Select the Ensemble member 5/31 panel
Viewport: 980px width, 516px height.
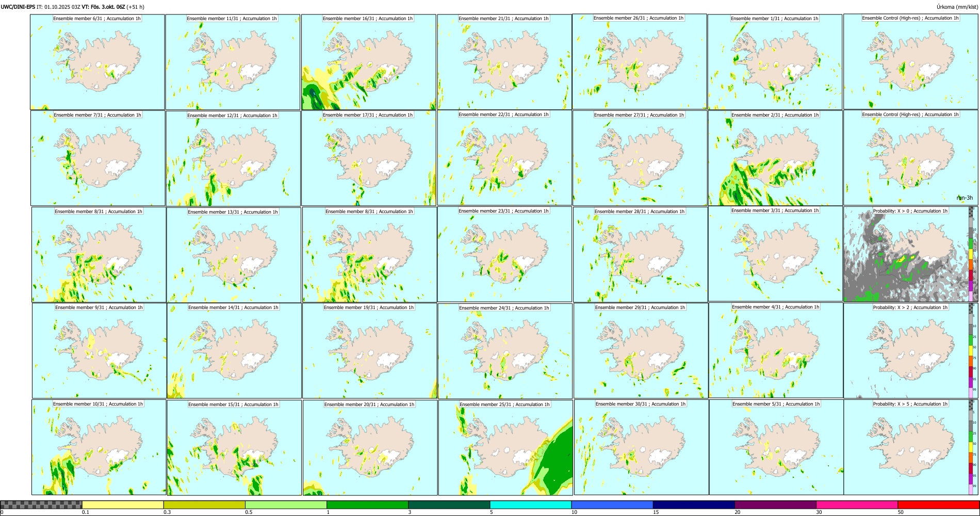click(776, 447)
